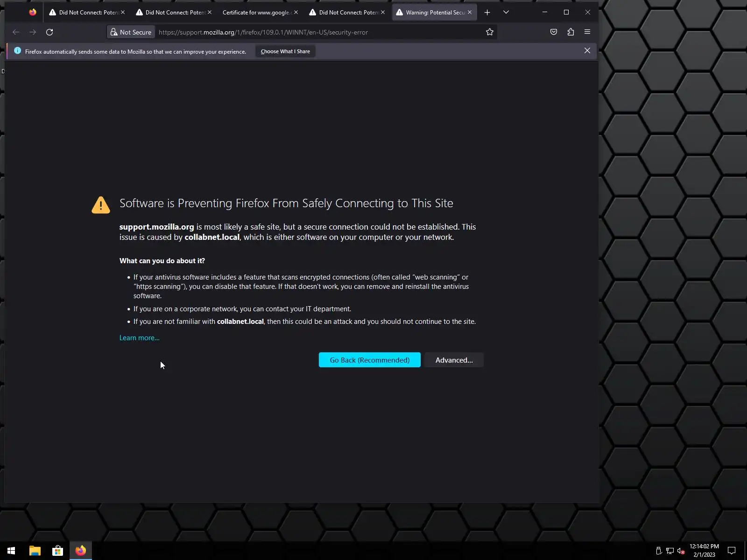The width and height of the screenshot is (747, 560).
Task: Click the corporate network IT department bullet
Action: (242, 309)
